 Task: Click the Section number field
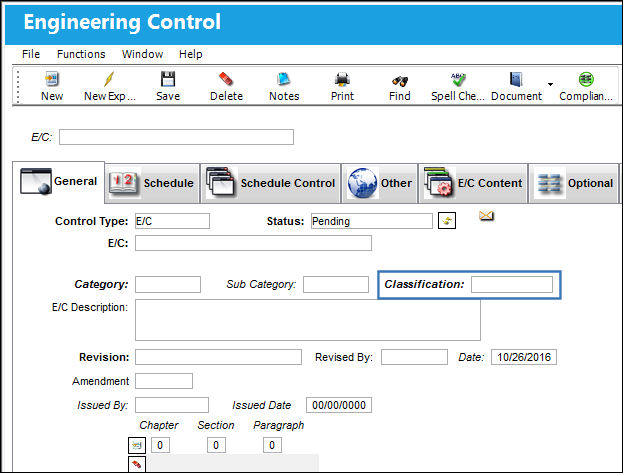click(x=216, y=445)
